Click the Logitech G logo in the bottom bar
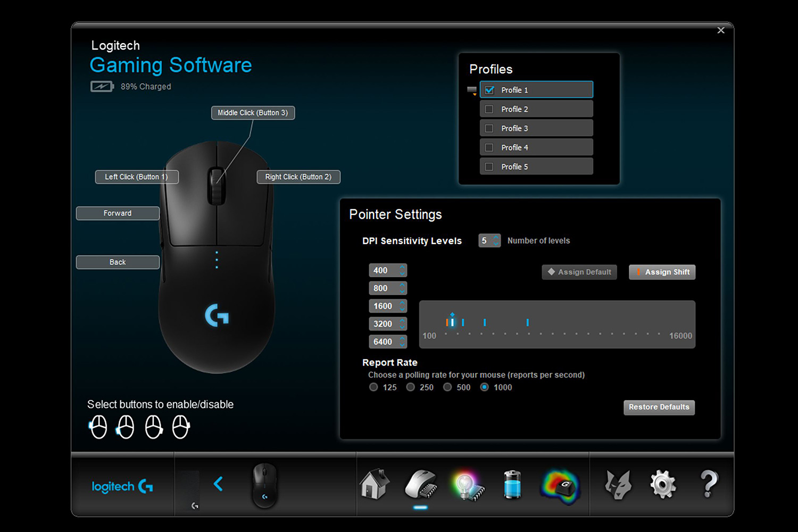 tap(122, 486)
